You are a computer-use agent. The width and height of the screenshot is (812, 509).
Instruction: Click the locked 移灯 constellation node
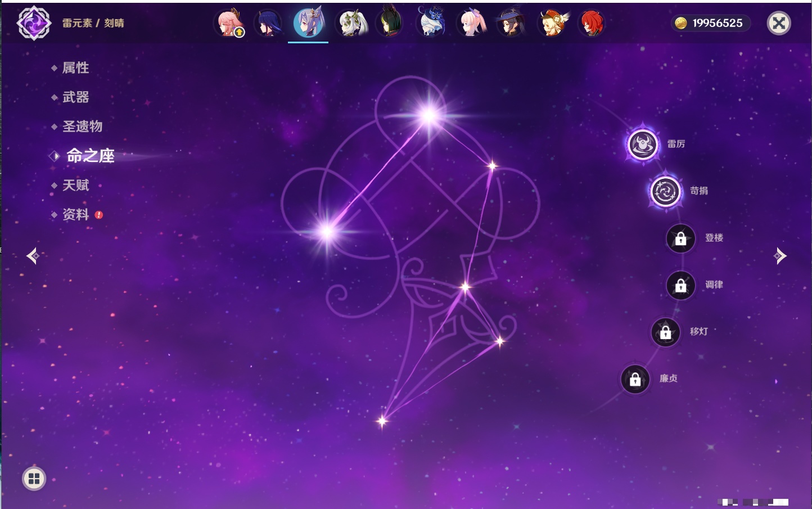(666, 332)
